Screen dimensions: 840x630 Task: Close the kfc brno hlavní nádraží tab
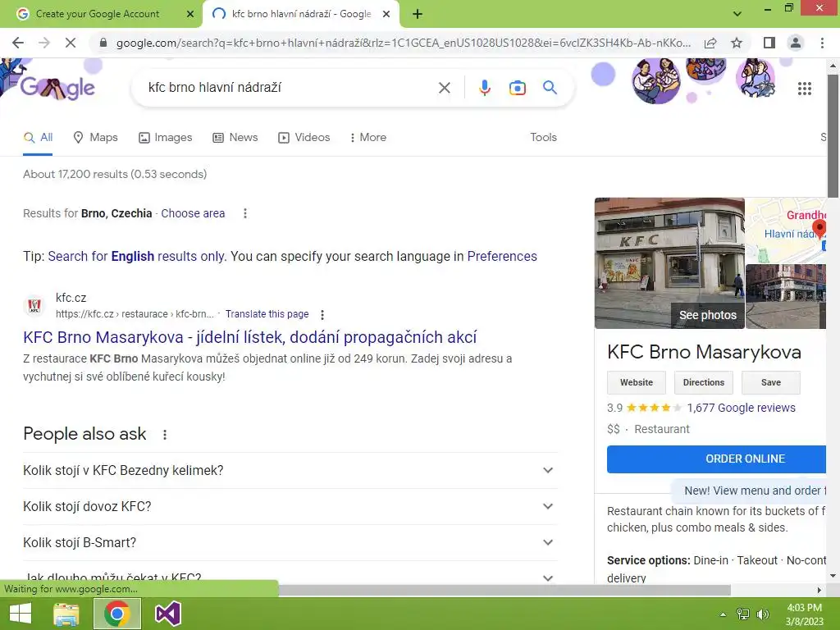click(386, 14)
